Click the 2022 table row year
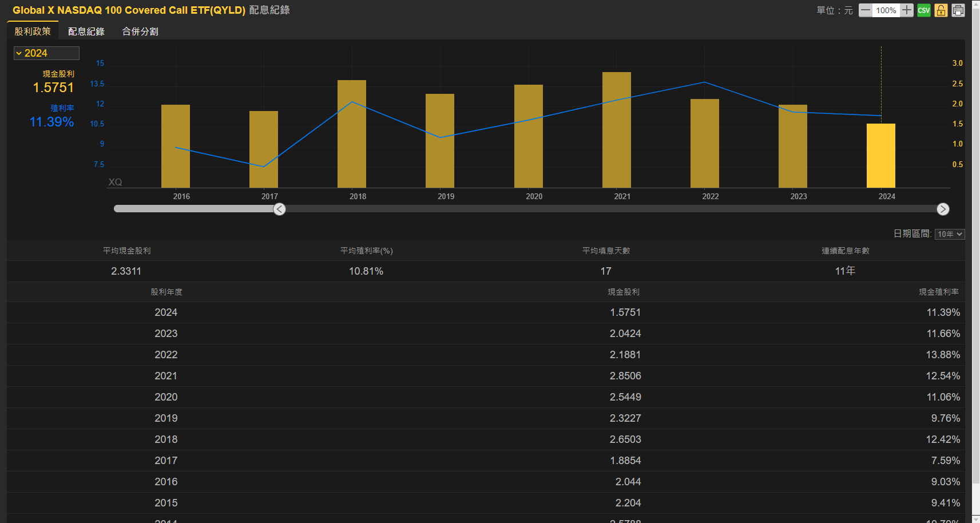The width and height of the screenshot is (980, 523). 166,355
